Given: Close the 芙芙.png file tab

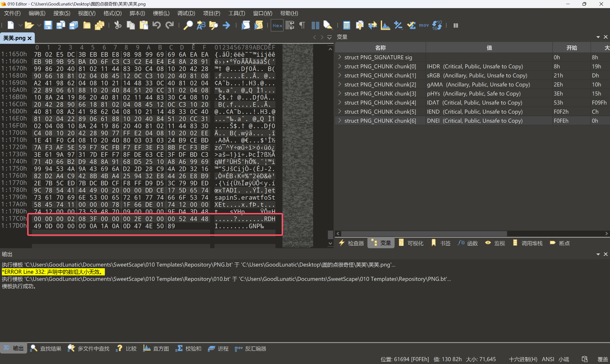Looking at the screenshot, I should [30, 38].
